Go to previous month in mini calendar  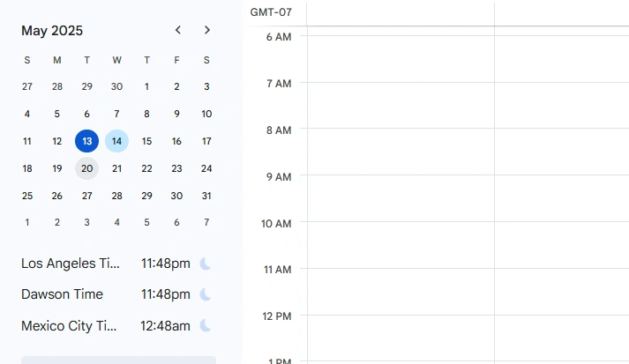pos(178,30)
